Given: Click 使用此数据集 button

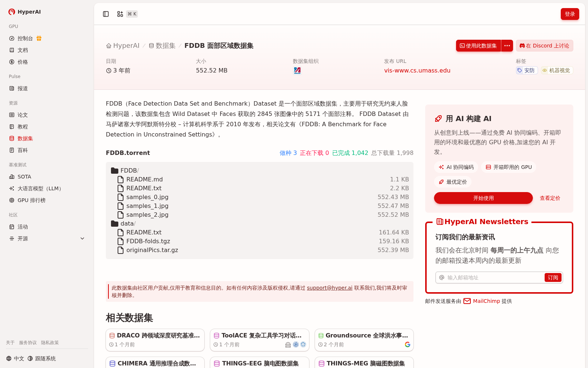Looking at the screenshot, I should (x=478, y=46).
